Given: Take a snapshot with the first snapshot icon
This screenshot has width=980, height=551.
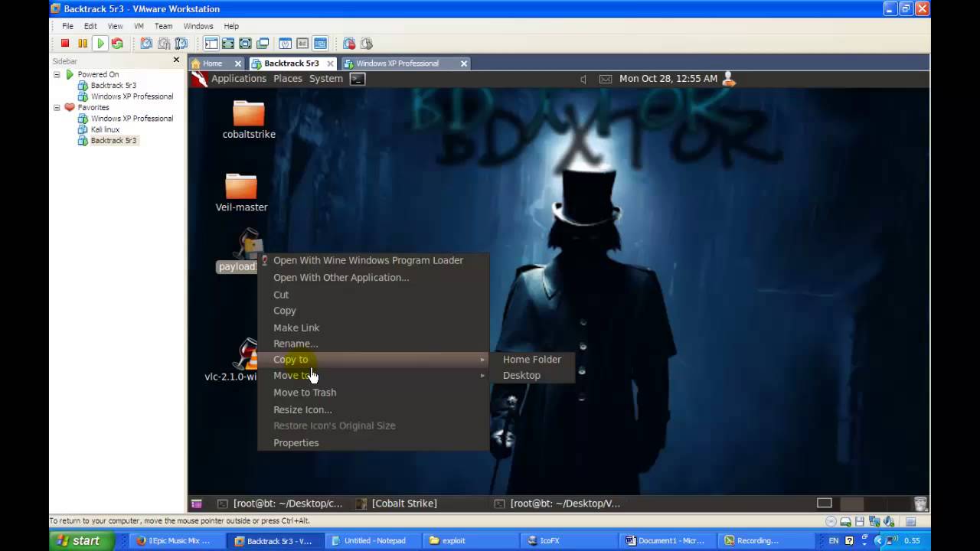Looking at the screenshot, I should point(146,44).
